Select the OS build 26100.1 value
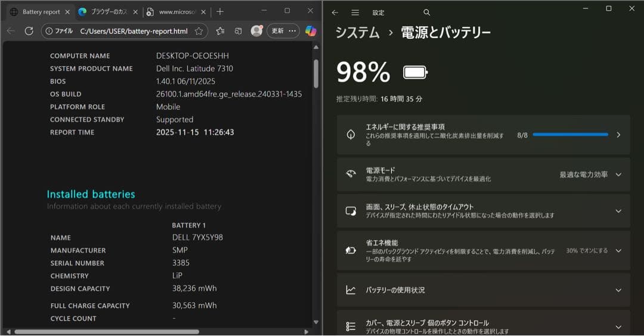Image resolution: width=644 pixels, height=336 pixels. 229,94
